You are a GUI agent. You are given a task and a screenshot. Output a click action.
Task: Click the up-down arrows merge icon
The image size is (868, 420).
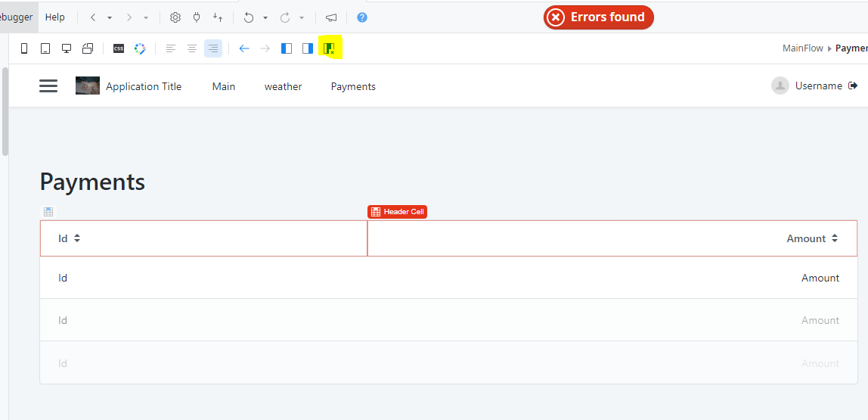pos(218,17)
